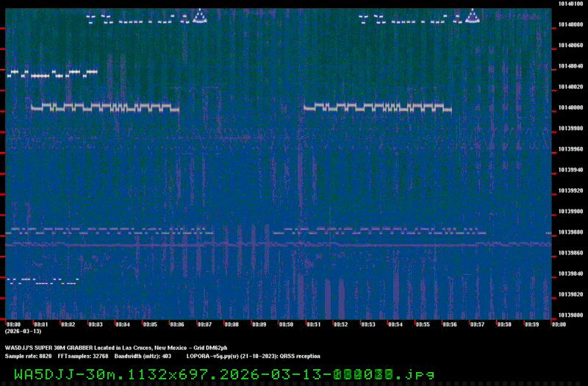The image size is (588, 386).
Task: Click the left triangle-shaped signal at top
Action: coord(201,15)
